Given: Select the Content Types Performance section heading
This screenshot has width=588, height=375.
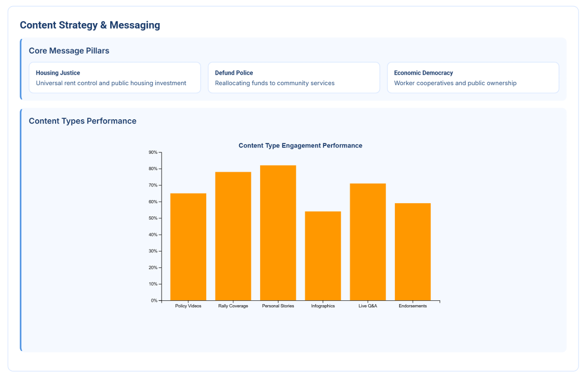Looking at the screenshot, I should tap(82, 121).
